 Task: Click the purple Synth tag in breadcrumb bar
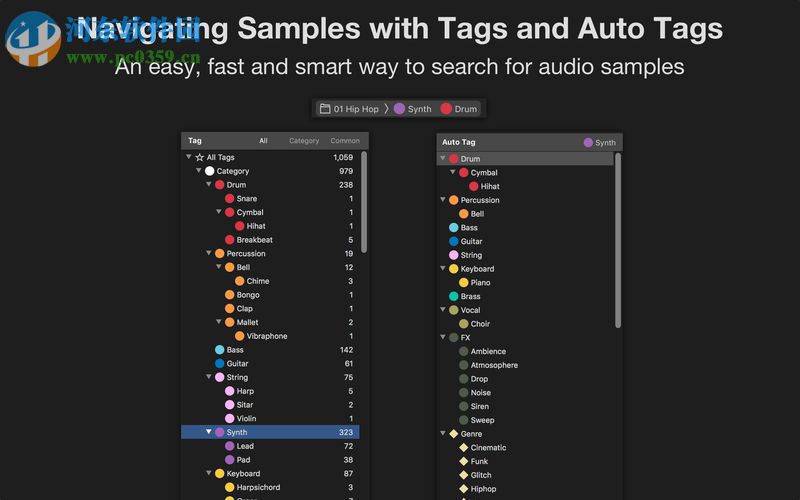pos(413,109)
